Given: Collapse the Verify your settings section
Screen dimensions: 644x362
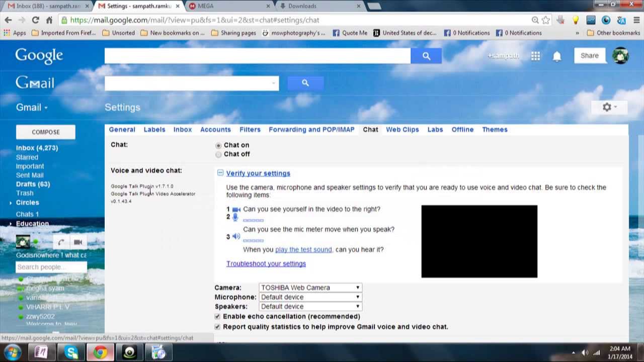Looking at the screenshot, I should tap(220, 173).
